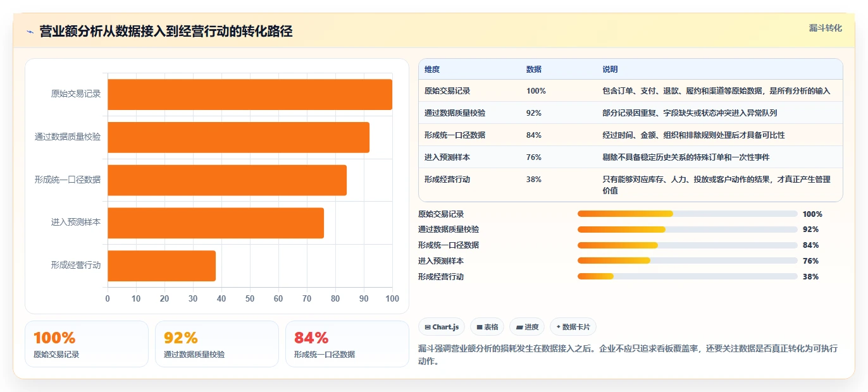Click the 形成统一口径数据 84% progress bar
Image resolution: width=868 pixels, height=392 pixels.
687,245
